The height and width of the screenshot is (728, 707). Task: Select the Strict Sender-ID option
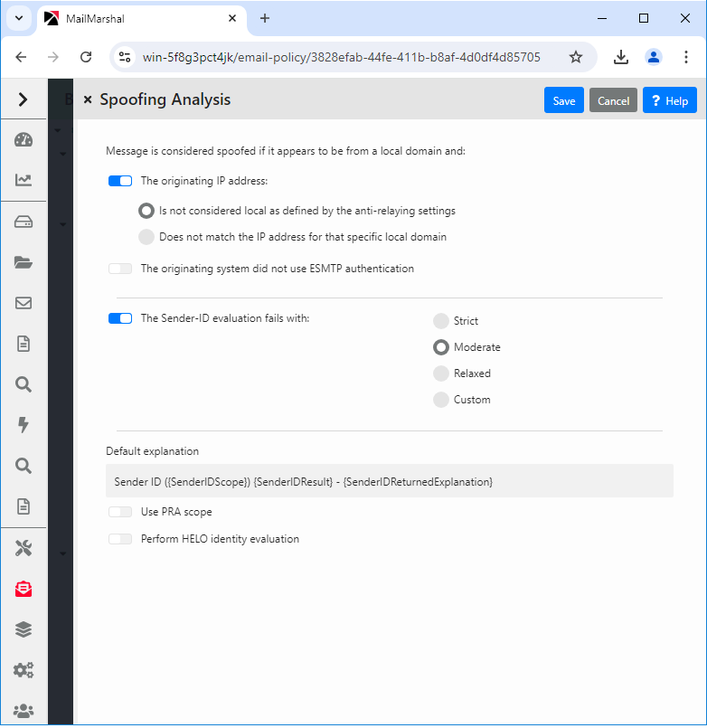pos(441,321)
